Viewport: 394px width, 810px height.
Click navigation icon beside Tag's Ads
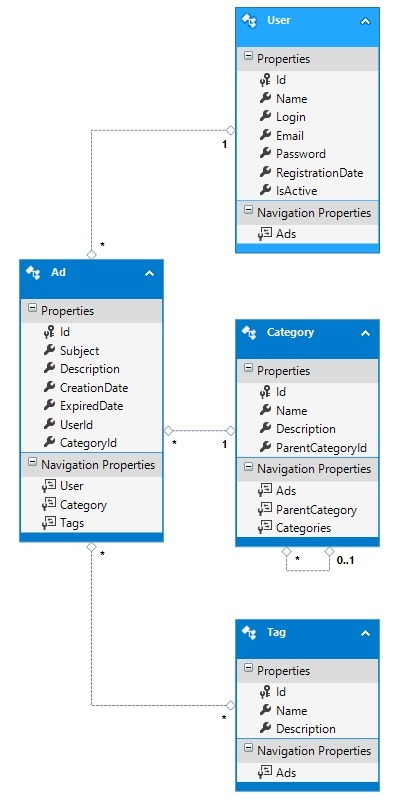pos(265,772)
